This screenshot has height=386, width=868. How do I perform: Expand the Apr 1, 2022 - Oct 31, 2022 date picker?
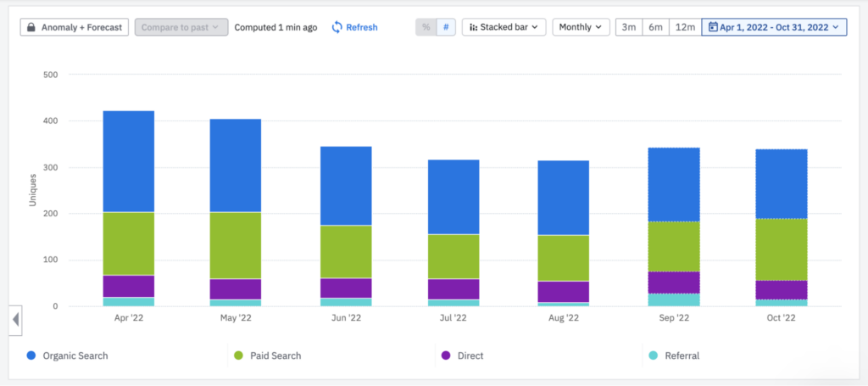[774, 27]
